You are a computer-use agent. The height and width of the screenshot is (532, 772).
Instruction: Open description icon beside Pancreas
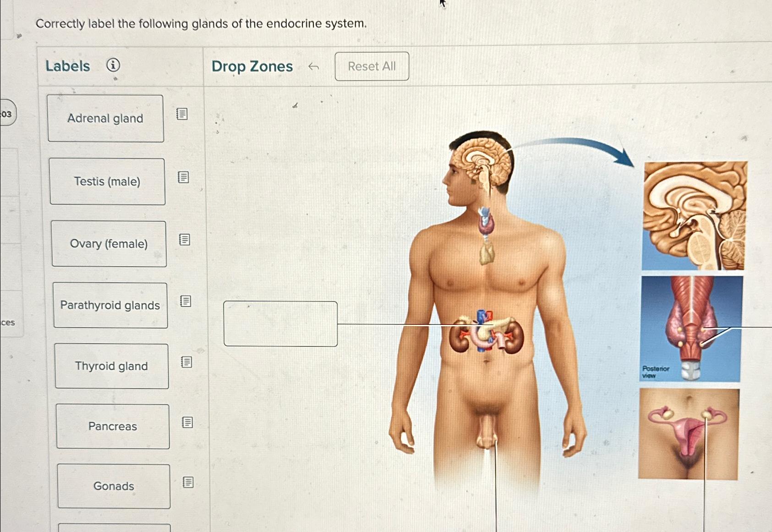click(187, 422)
